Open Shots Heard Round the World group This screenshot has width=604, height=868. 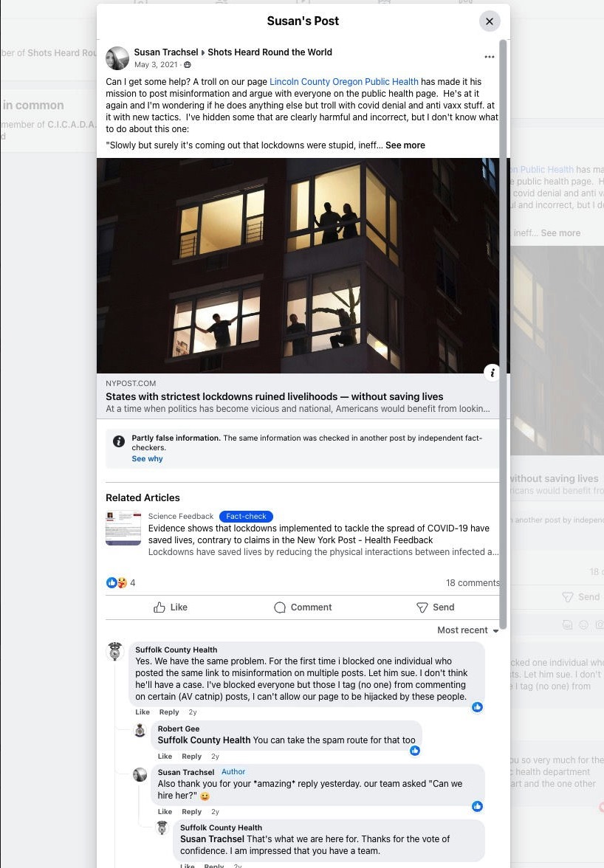[x=270, y=52]
